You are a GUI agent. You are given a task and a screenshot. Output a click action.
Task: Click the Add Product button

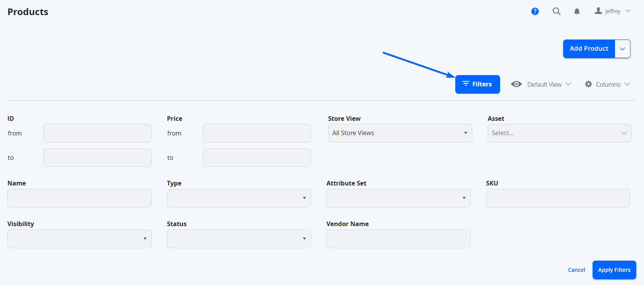click(x=589, y=49)
